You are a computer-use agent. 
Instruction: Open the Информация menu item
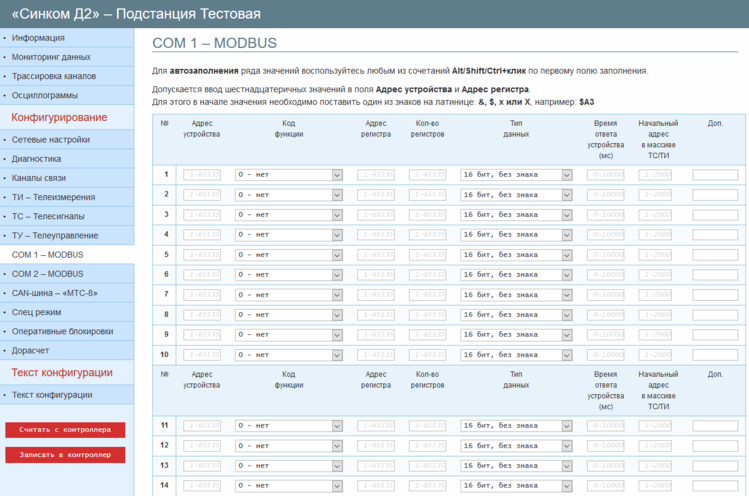(x=38, y=38)
